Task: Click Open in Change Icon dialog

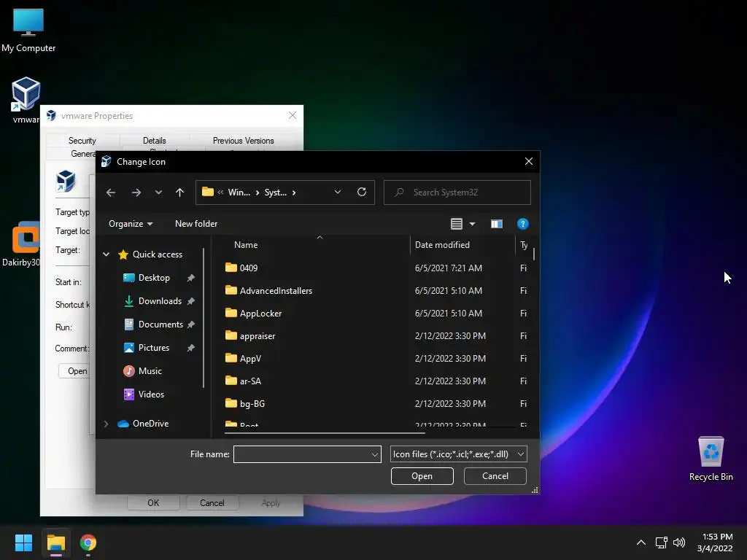Action: pos(422,476)
